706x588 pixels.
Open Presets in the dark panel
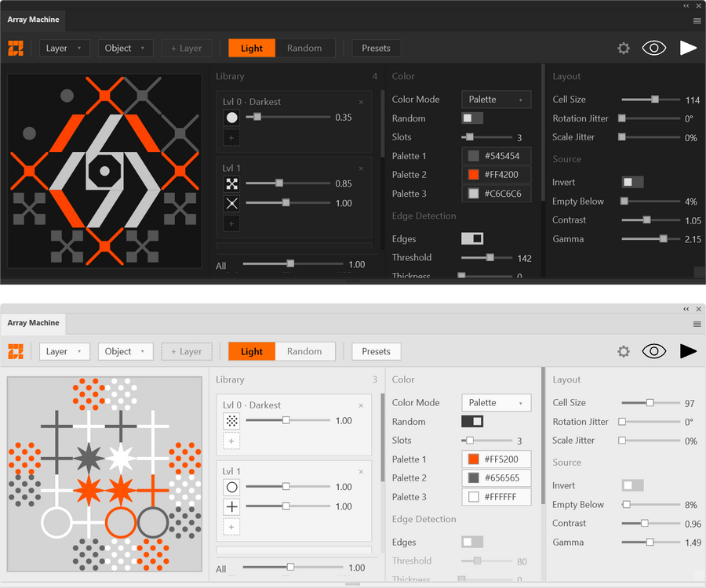pos(376,48)
